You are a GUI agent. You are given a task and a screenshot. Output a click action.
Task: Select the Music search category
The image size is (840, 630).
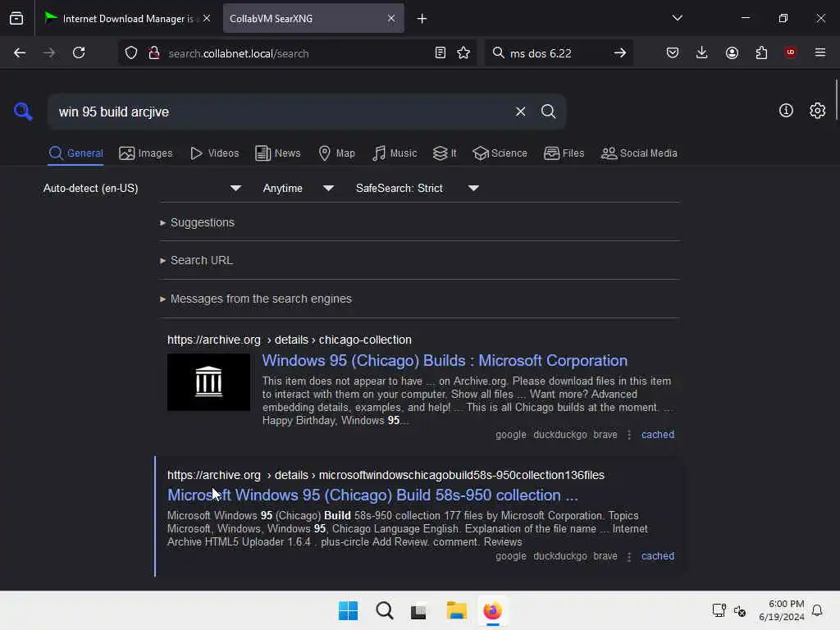tap(395, 153)
